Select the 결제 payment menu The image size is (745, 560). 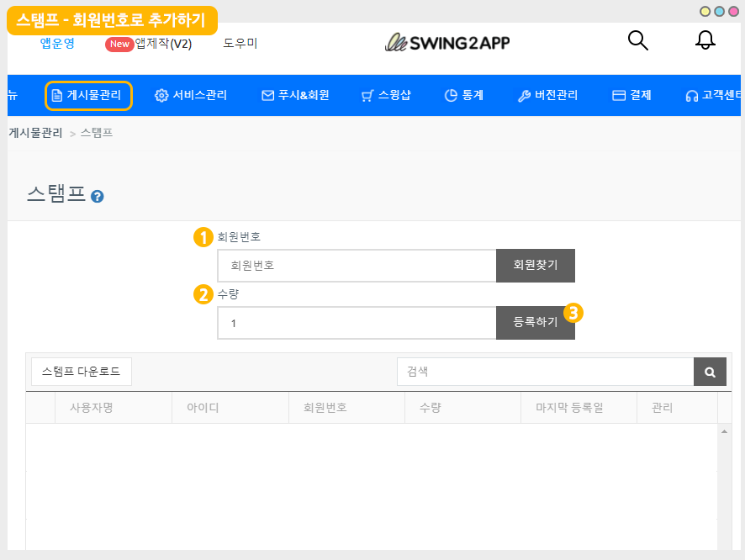(x=631, y=95)
